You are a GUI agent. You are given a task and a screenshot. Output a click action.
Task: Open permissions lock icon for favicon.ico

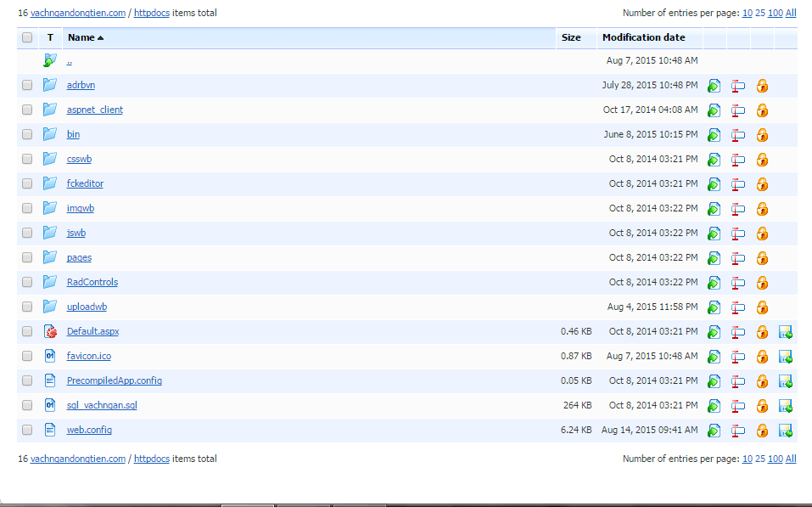coord(762,357)
